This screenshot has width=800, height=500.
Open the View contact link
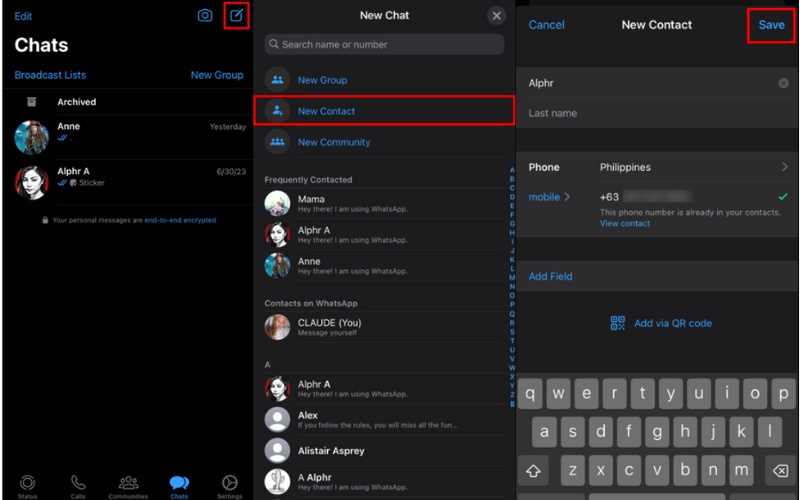(x=625, y=224)
